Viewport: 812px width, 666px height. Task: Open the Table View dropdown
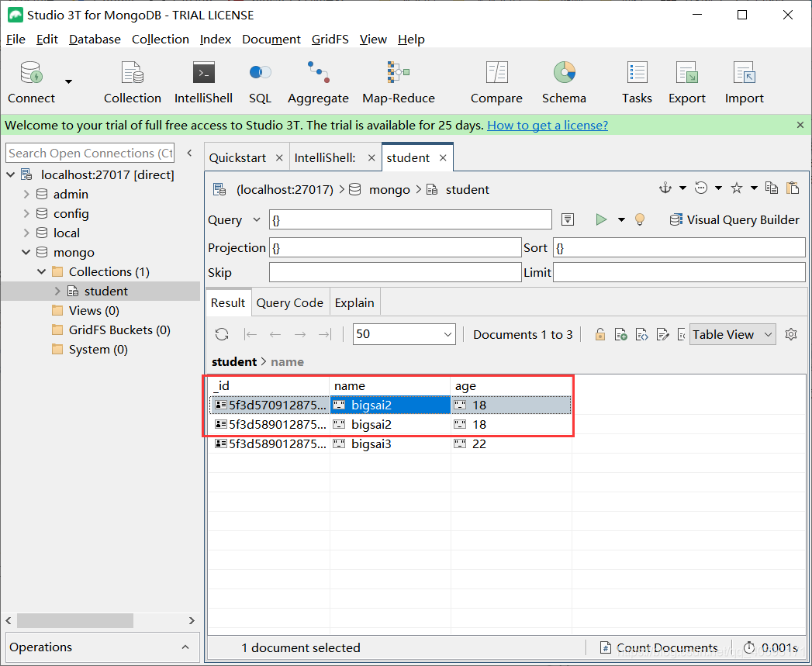[732, 335]
